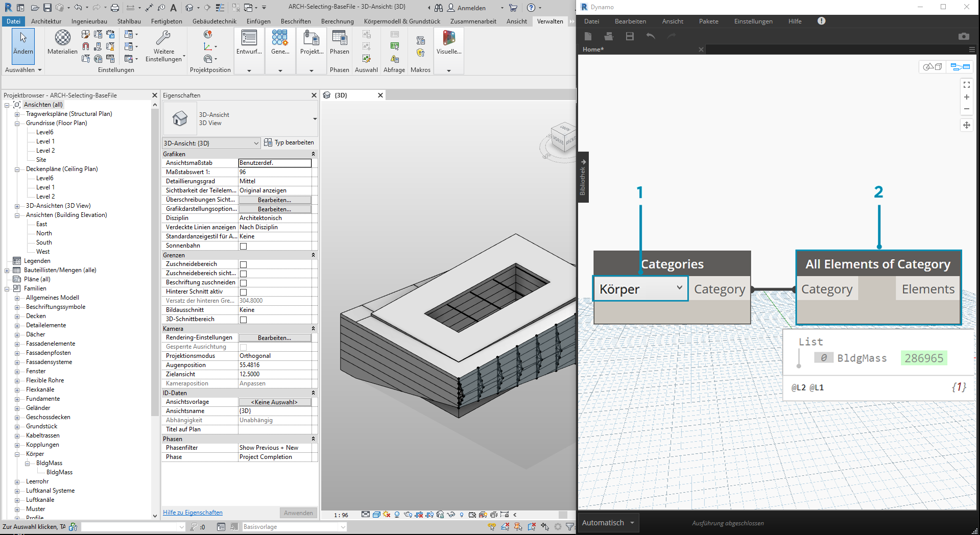
Task: Open the Automatisch run mode dropdown
Action: pyautogui.click(x=608, y=523)
